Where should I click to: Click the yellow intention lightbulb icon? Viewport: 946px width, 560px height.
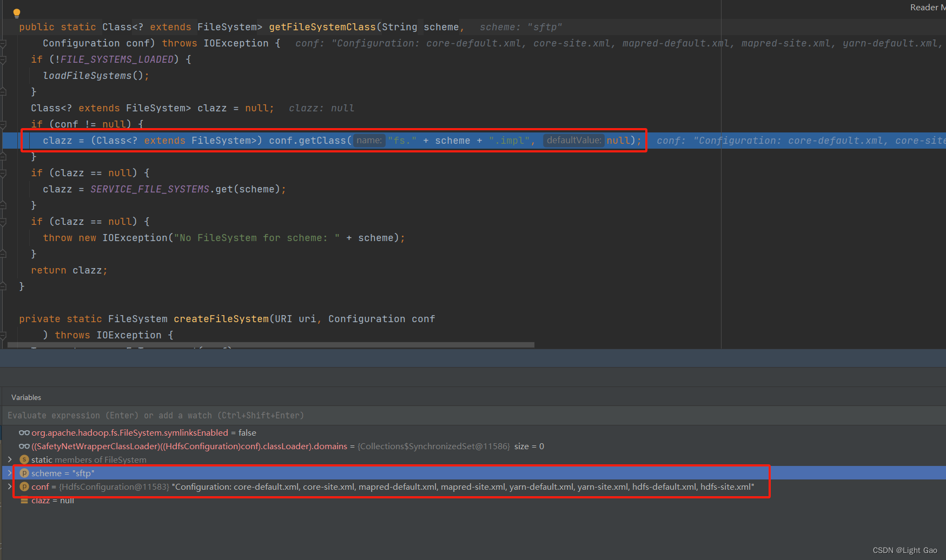click(x=17, y=13)
